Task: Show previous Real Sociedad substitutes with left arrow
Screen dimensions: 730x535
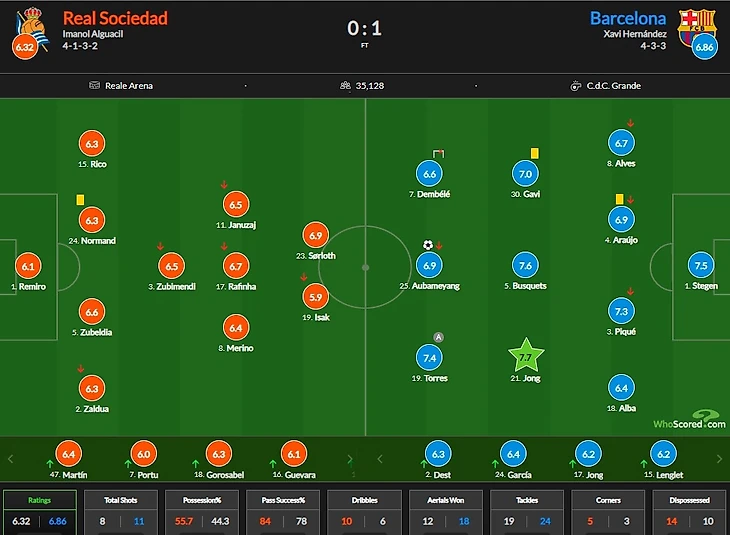Action: (11, 459)
